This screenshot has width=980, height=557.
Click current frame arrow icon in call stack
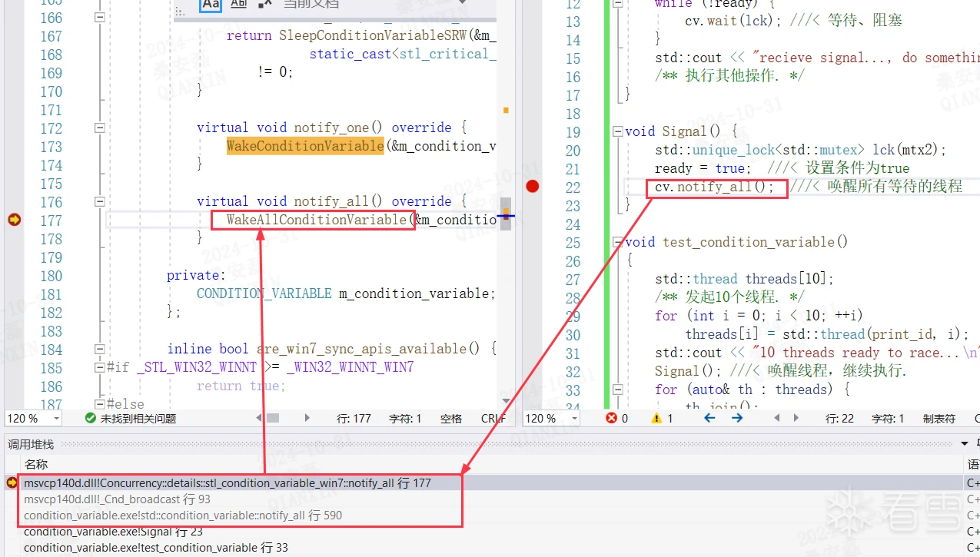tap(12, 482)
